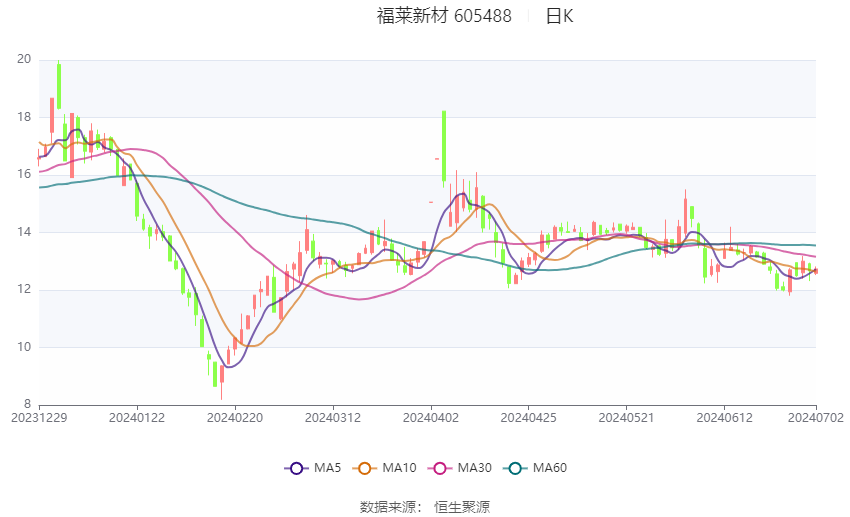Click the data source text 恒生聚源
Viewport: 850px width, 517px height.
pyautogui.click(x=462, y=507)
